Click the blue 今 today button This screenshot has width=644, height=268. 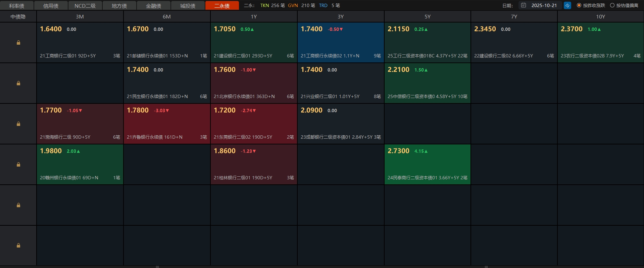[x=567, y=5]
